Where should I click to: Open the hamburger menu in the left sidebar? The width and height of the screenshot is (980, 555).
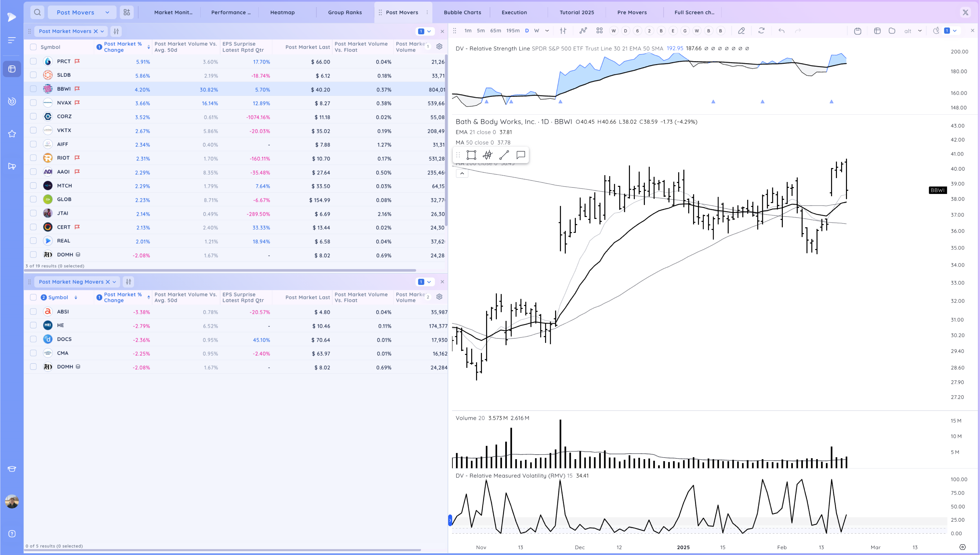coord(12,40)
